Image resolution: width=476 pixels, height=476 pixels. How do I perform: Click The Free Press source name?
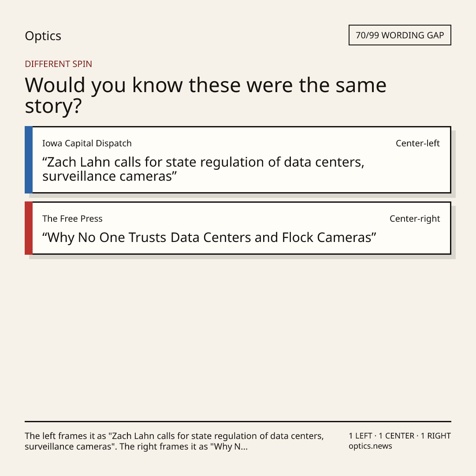coord(72,219)
